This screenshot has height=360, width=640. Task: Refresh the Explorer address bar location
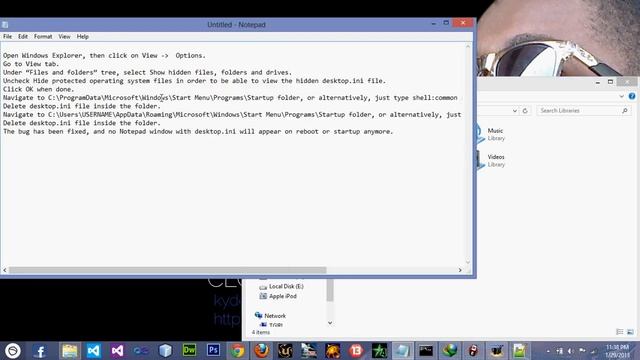[525, 111]
